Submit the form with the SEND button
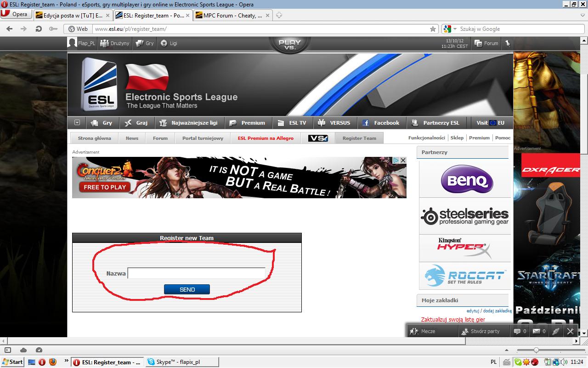This screenshot has height=368, width=588. pos(187,289)
